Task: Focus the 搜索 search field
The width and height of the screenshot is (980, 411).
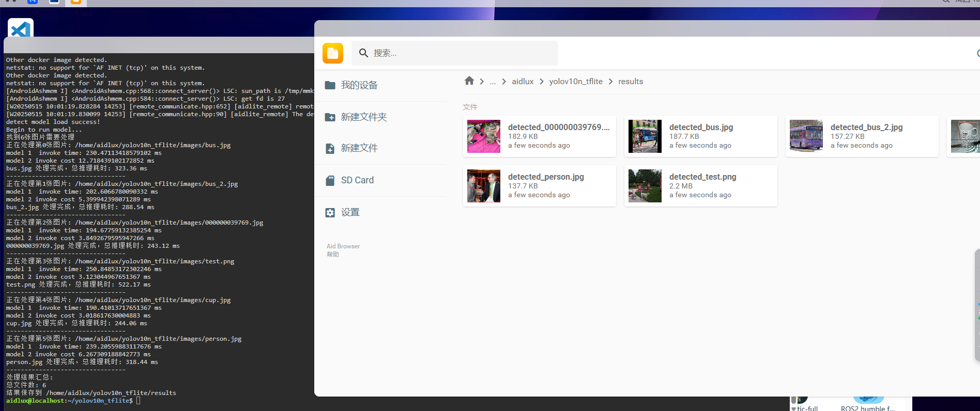Action: coord(455,53)
